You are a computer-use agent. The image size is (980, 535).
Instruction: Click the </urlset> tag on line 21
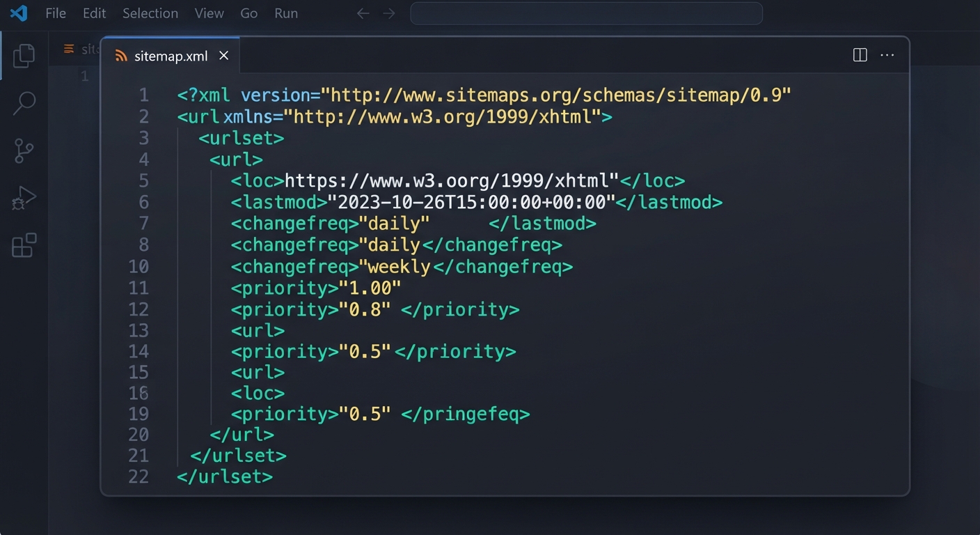pos(238,456)
